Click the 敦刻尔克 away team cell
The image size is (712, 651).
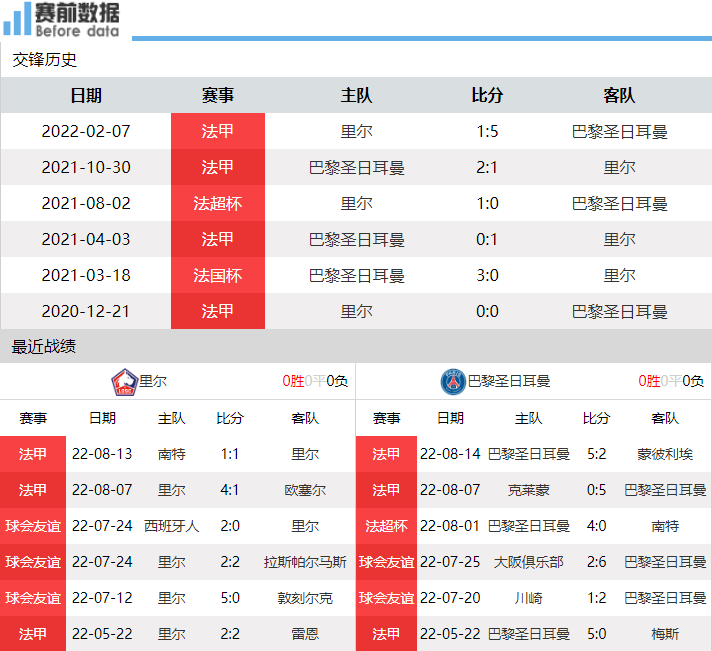pos(305,598)
